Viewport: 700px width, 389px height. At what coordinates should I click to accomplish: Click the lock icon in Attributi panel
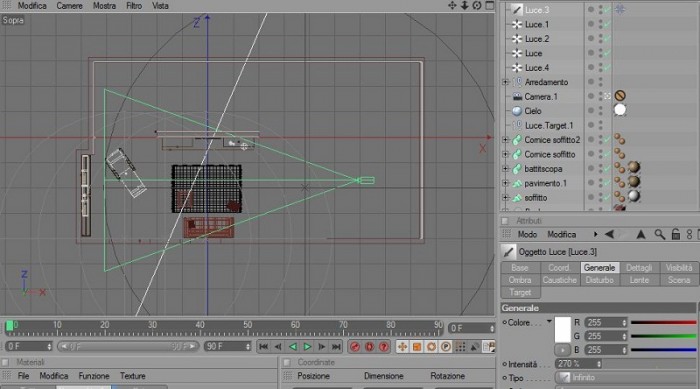click(x=675, y=234)
